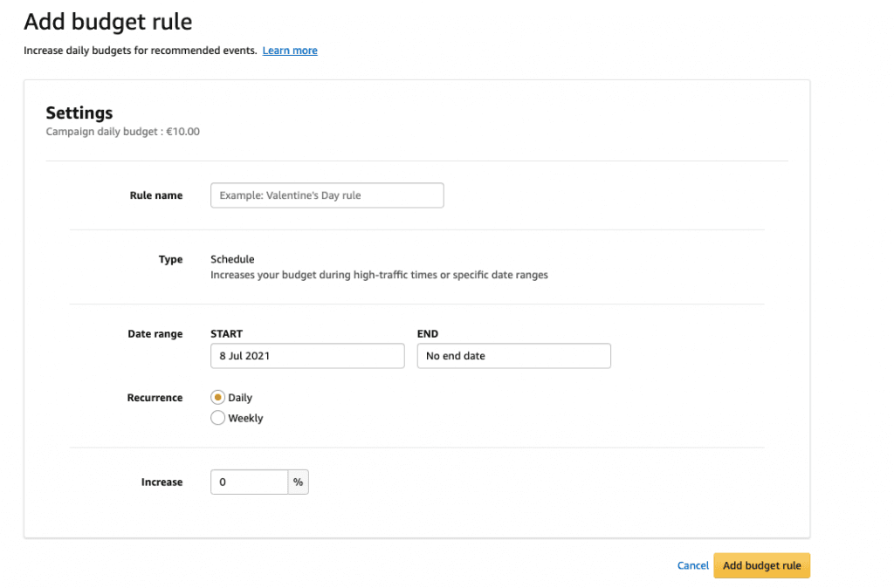
Task: Click the Schedule type text
Action: pyautogui.click(x=232, y=259)
